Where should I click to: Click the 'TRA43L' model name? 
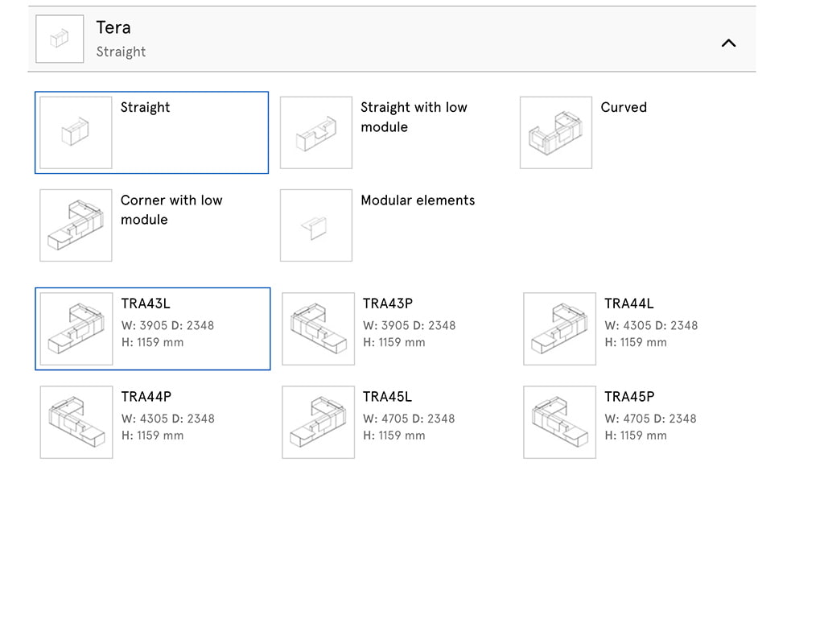pos(146,303)
